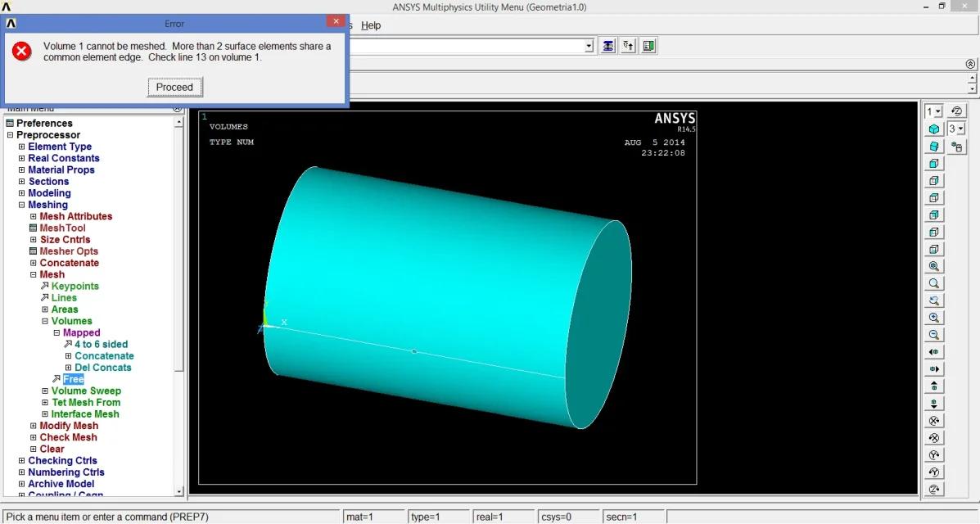This screenshot has width=980, height=524.
Task: Expand the Modeling node
Action: pyautogui.click(x=21, y=193)
